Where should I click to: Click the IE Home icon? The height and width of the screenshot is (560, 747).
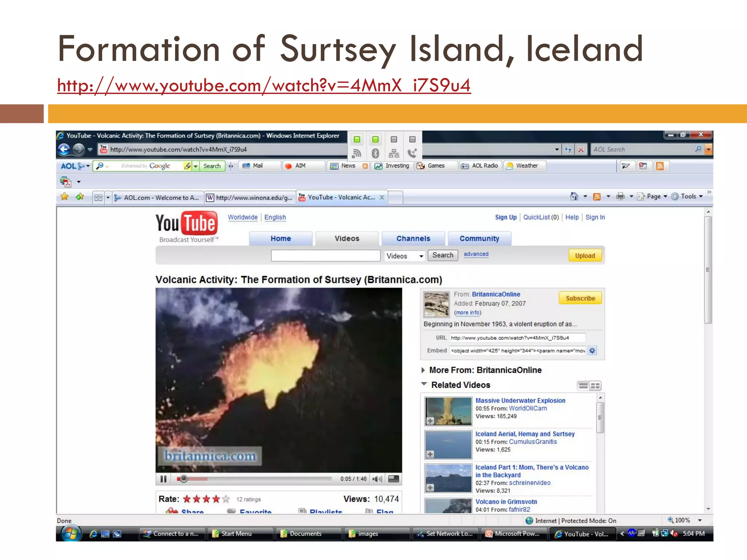(574, 197)
